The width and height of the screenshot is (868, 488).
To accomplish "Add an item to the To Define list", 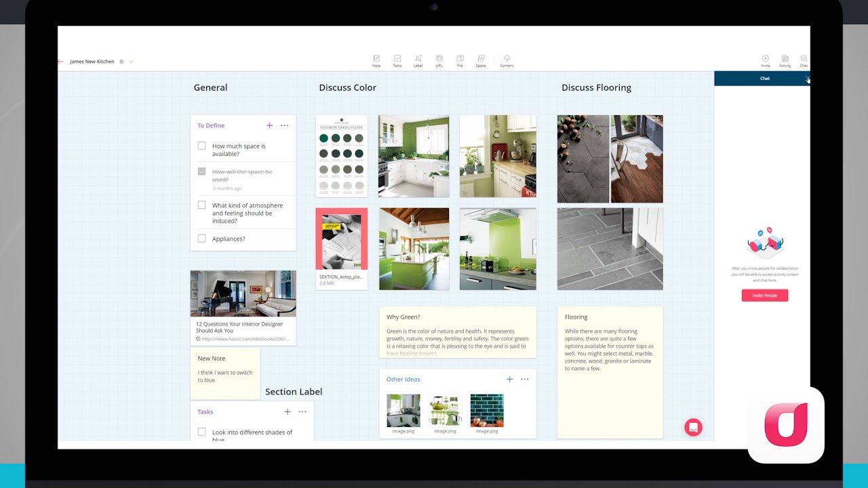I will point(269,125).
